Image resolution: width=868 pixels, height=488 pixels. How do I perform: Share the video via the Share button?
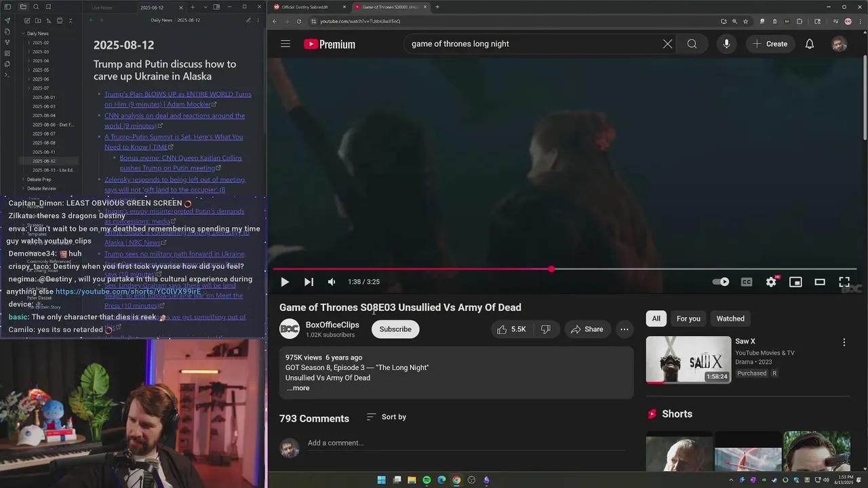tap(587, 329)
